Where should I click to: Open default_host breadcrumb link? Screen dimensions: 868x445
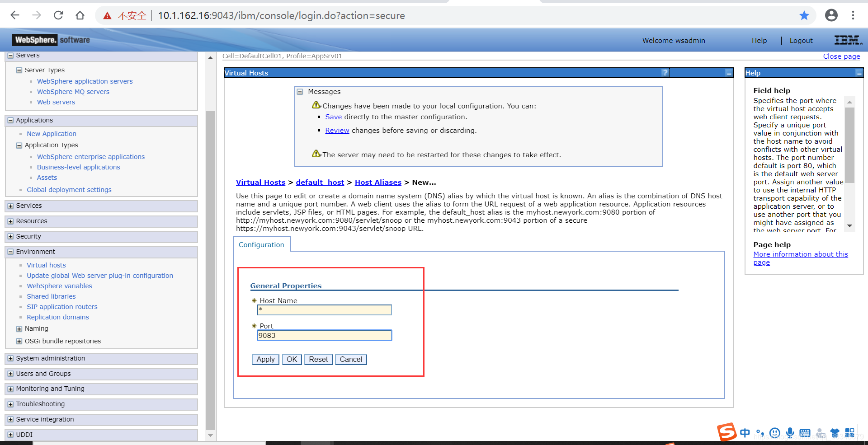tap(320, 183)
